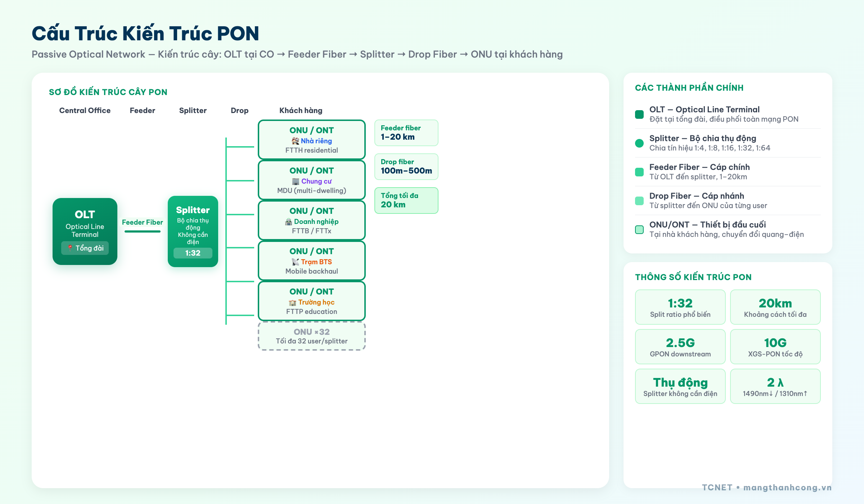Click the 1:32 ratio badge in Splitter

click(193, 253)
